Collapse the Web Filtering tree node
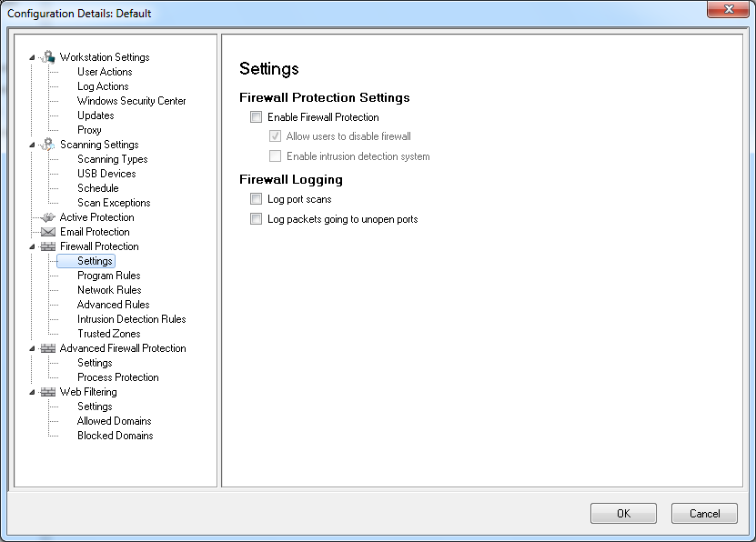This screenshot has width=756, height=542. click(33, 392)
